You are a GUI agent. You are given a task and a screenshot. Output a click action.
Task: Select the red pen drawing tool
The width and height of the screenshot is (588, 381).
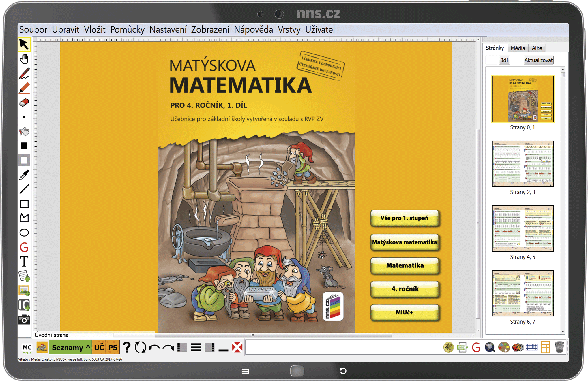(24, 73)
